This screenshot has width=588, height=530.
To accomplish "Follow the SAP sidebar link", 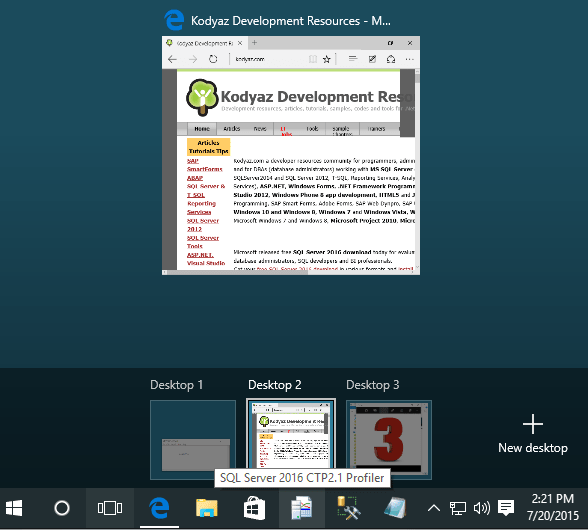I will coord(193,161).
